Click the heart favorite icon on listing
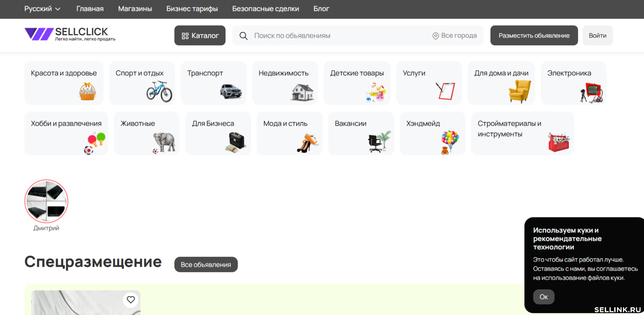Screen dimensions: 644x315 click(131, 300)
